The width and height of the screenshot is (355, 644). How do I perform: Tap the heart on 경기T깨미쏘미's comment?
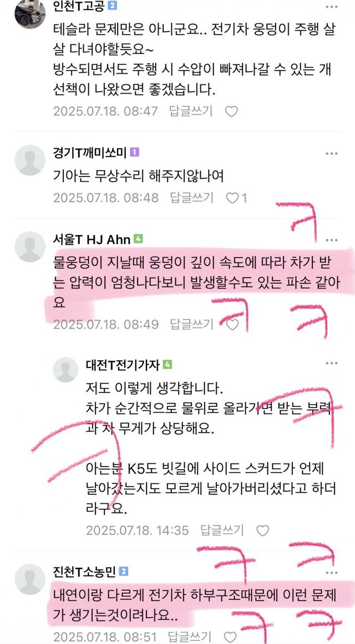[x=232, y=198]
